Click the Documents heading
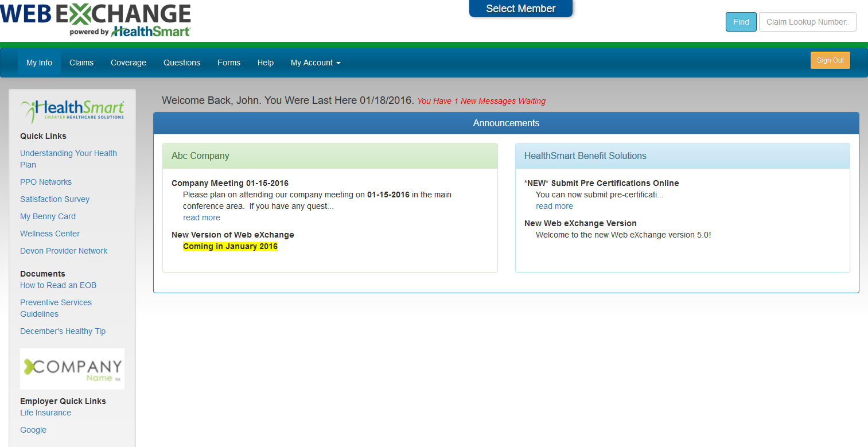The image size is (868, 447). (42, 274)
